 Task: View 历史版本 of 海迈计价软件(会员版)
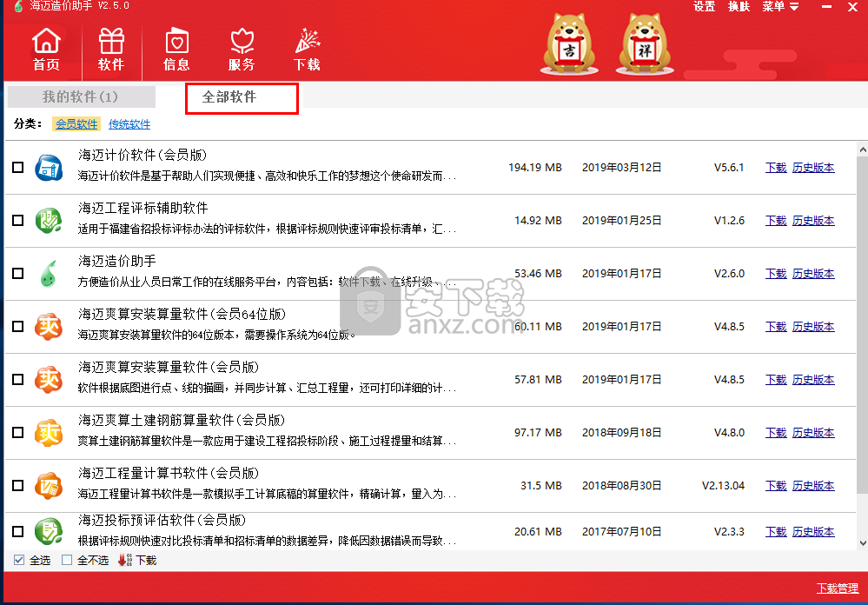813,167
